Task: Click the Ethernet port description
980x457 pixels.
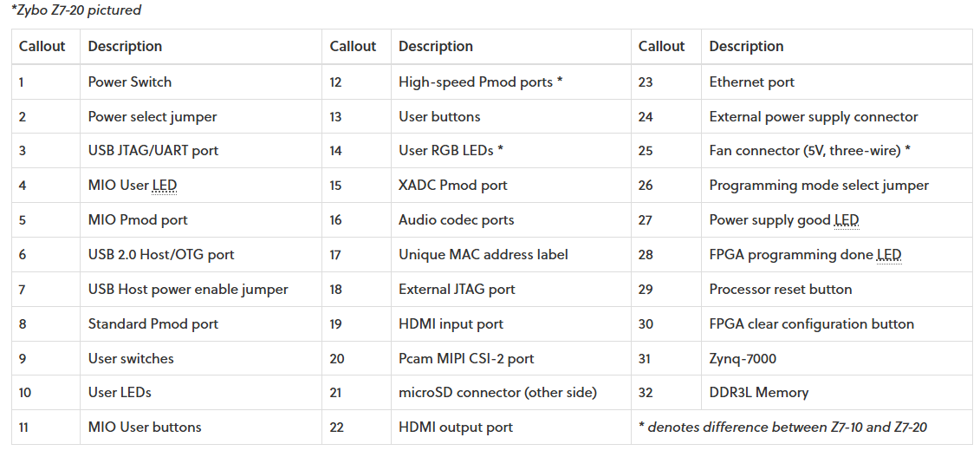Action: tap(751, 82)
